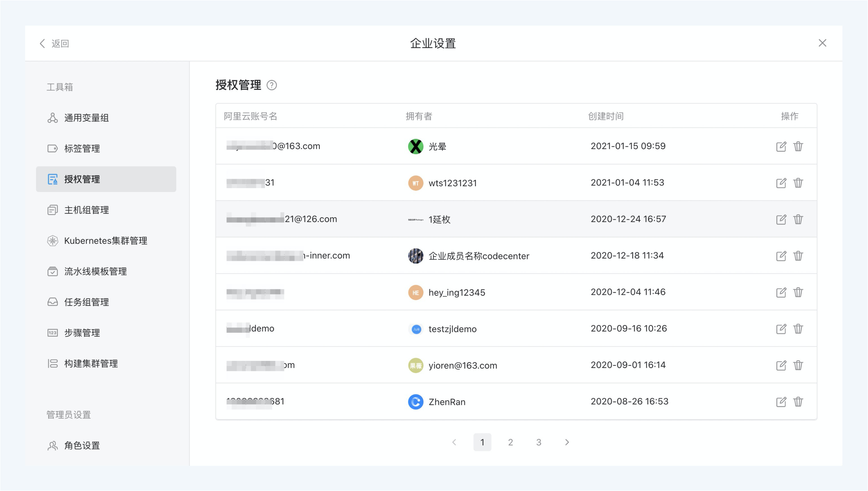Open 步骤管理
Image resolution: width=868 pixels, height=491 pixels.
pyautogui.click(x=106, y=333)
